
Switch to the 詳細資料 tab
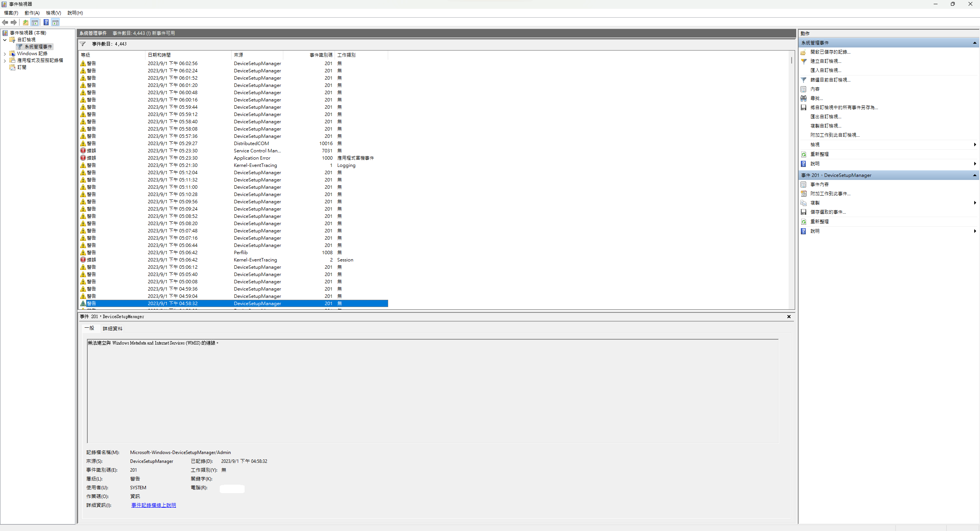tap(113, 328)
